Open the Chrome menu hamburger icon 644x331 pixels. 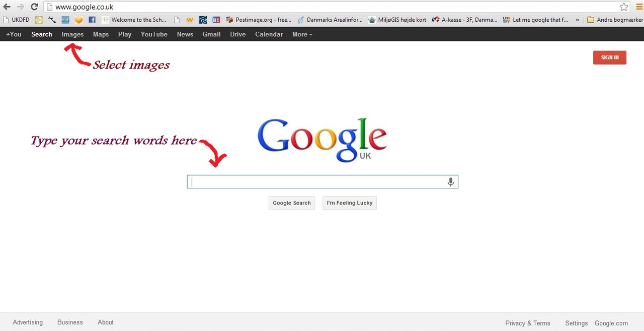click(x=639, y=7)
